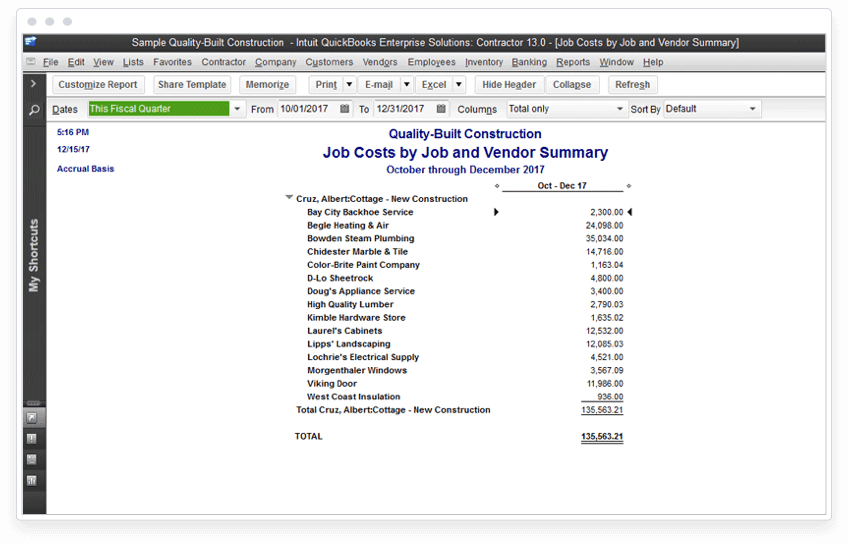Open the Help menu
The height and width of the screenshot is (544, 848).
pos(653,62)
